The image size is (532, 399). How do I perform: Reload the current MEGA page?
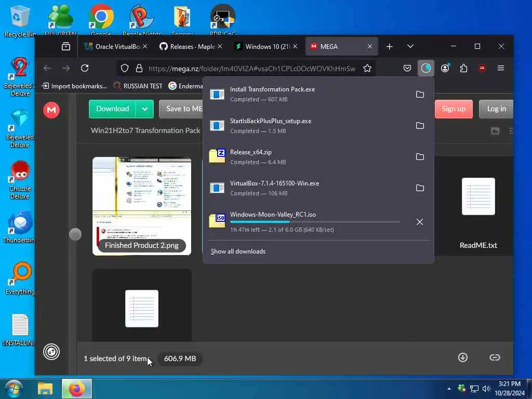[x=85, y=68]
